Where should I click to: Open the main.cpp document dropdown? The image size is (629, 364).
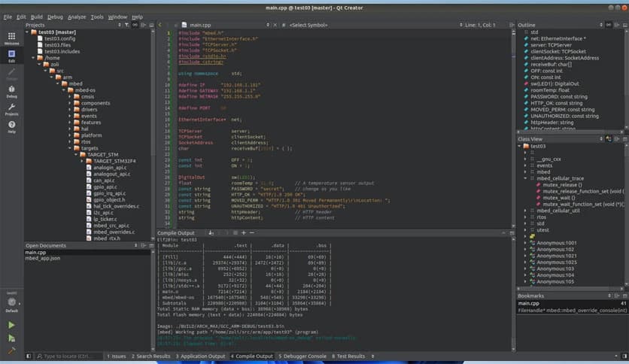[268, 25]
